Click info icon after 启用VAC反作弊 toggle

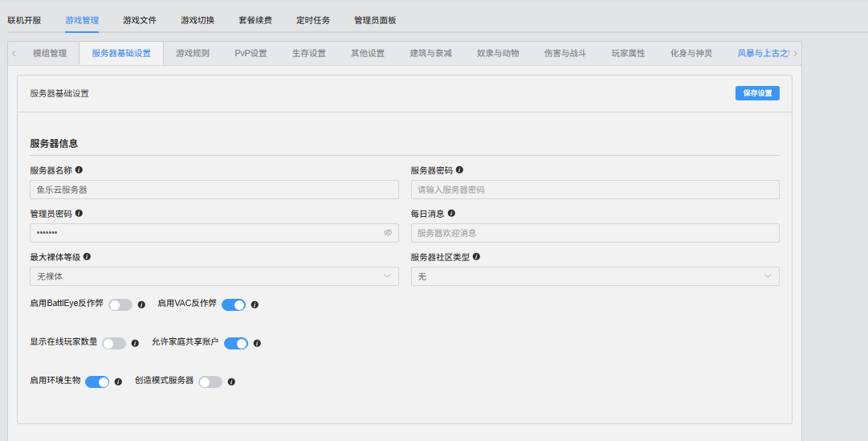coord(255,305)
